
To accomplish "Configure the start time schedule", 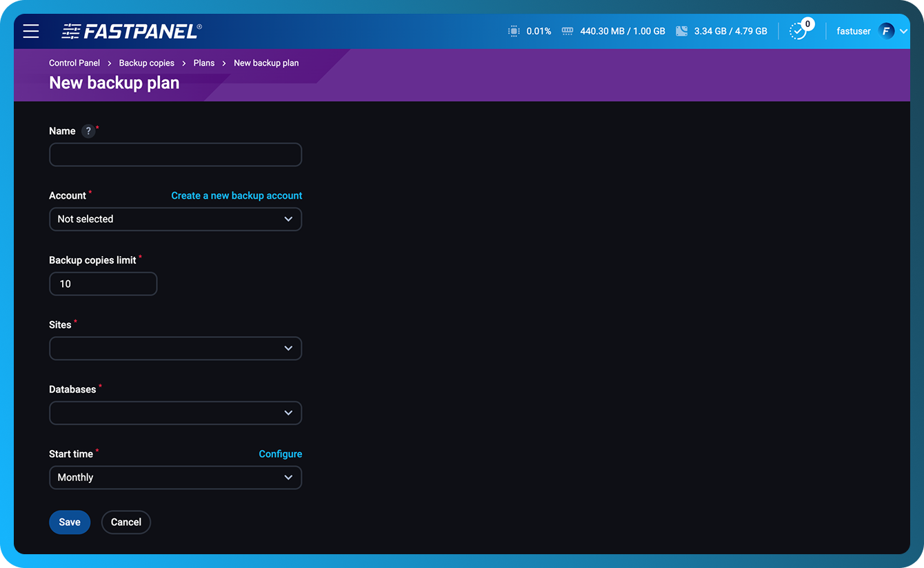I will pos(280,453).
